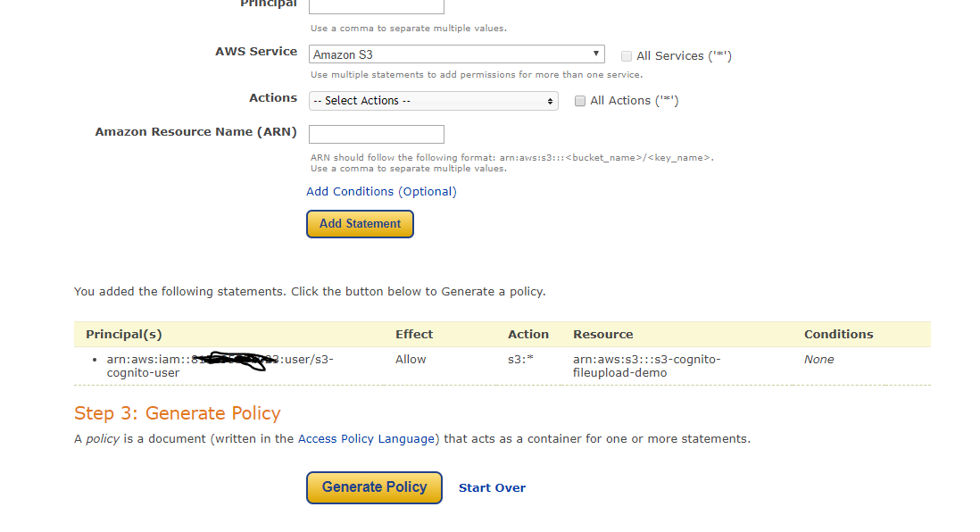Click the Principal(s) table header
The height and width of the screenshot is (532, 980).
123,334
